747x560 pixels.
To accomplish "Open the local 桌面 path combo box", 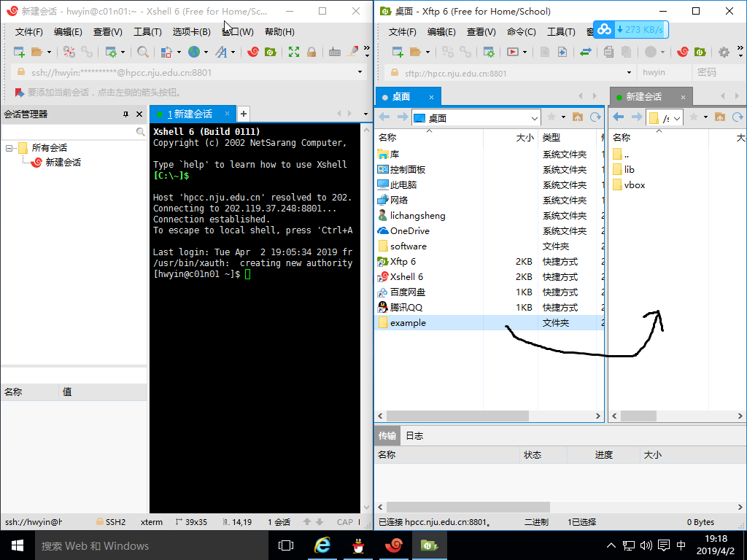I will (x=535, y=118).
